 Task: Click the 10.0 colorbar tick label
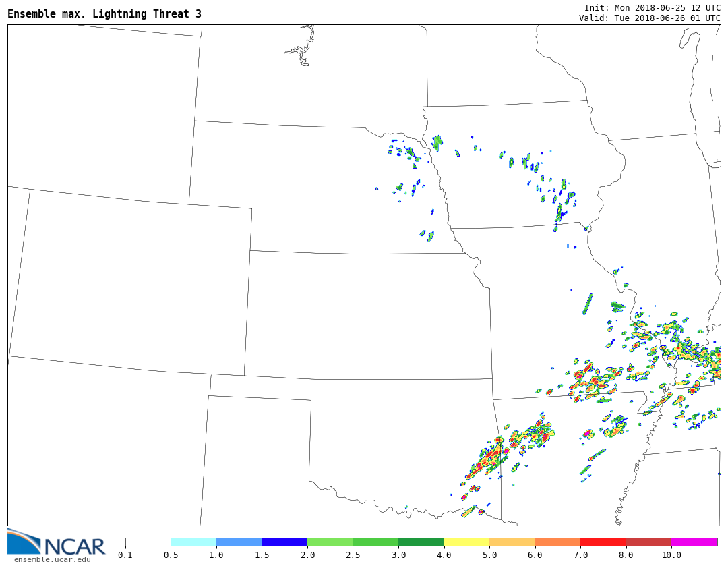tap(671, 555)
